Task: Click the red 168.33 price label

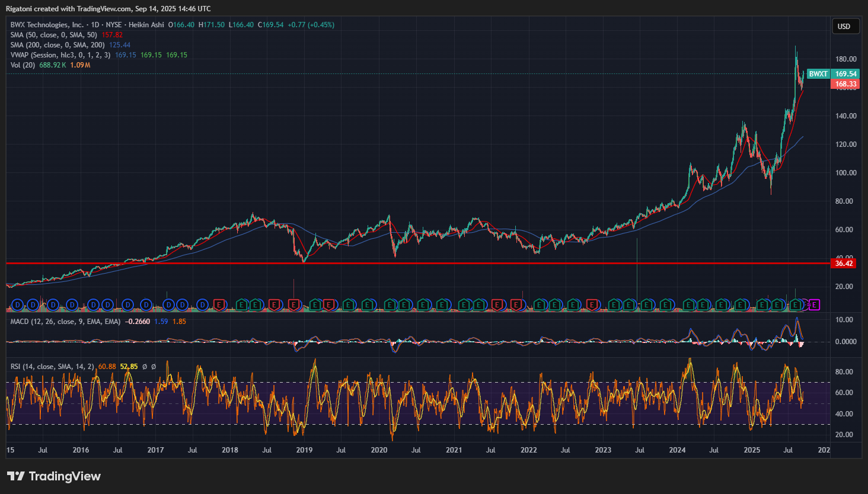Action: [x=845, y=84]
